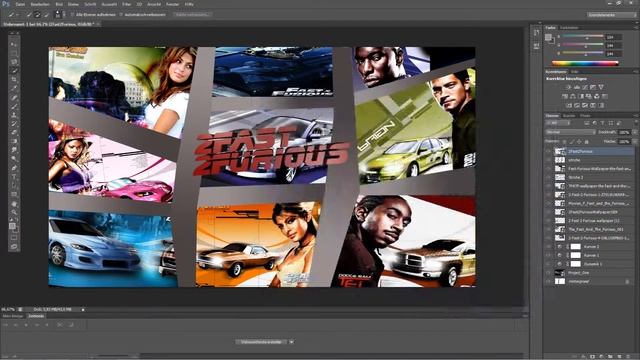Screen dimensions: 640x360
Task: Open collapsed History panel icon
Action: [536, 33]
